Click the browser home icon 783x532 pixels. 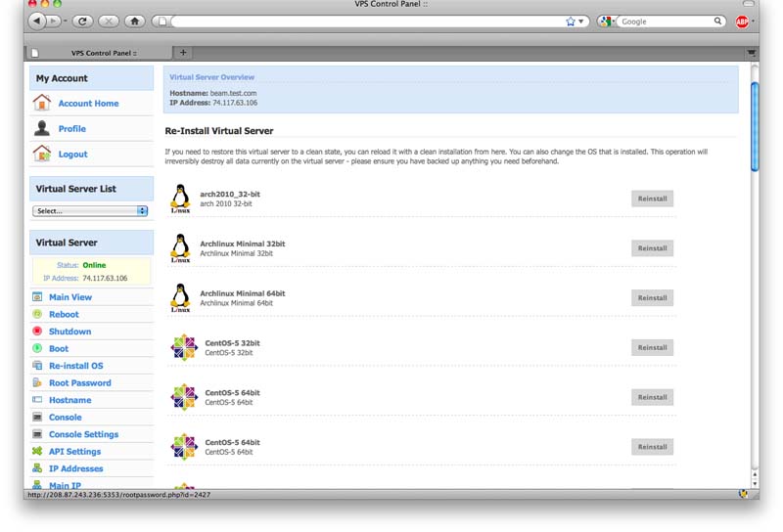134,21
